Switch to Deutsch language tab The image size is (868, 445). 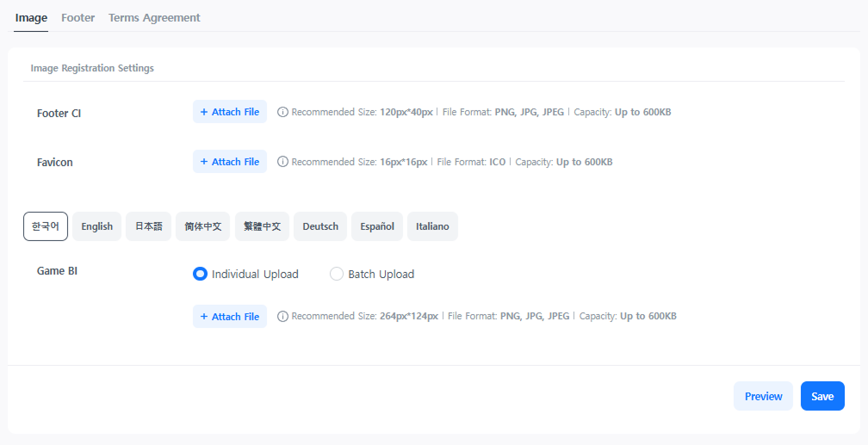pyautogui.click(x=320, y=226)
